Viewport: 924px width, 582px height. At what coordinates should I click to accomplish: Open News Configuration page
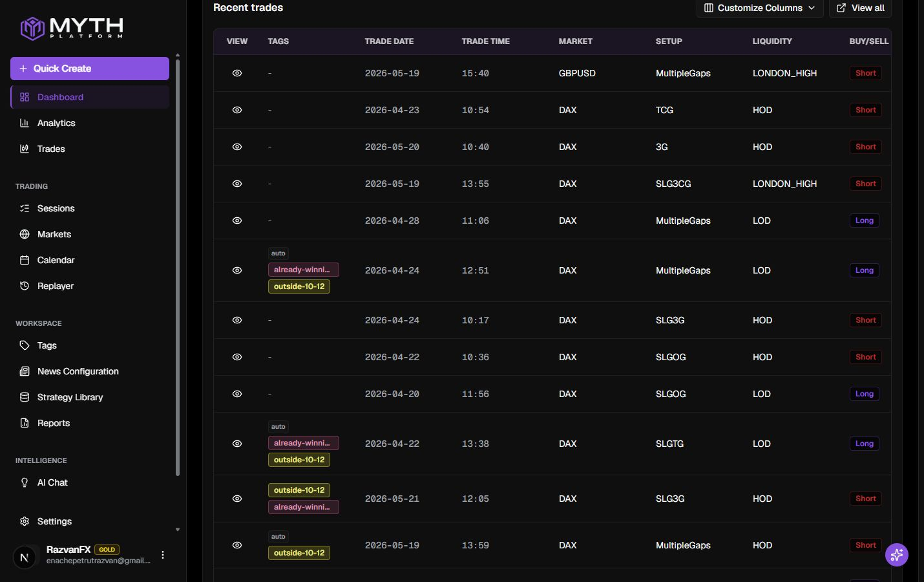(x=90, y=371)
